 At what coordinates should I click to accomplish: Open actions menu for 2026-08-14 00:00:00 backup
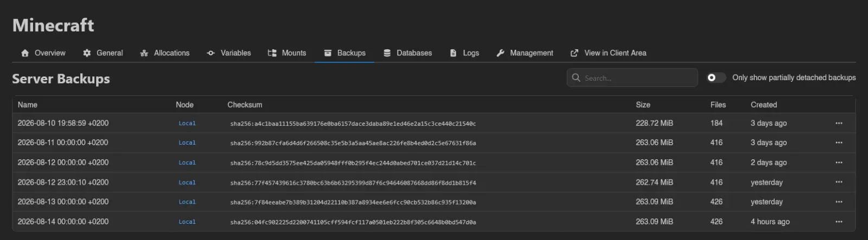pos(839,222)
